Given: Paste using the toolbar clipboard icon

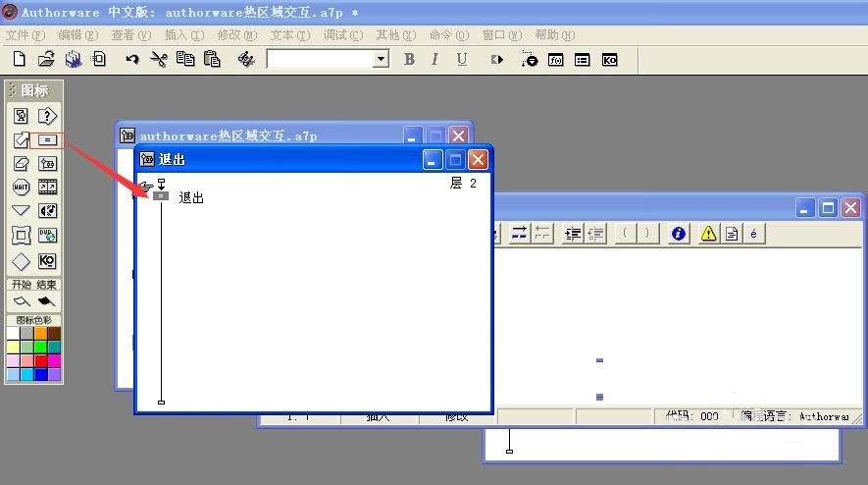Looking at the screenshot, I should pos(212,59).
